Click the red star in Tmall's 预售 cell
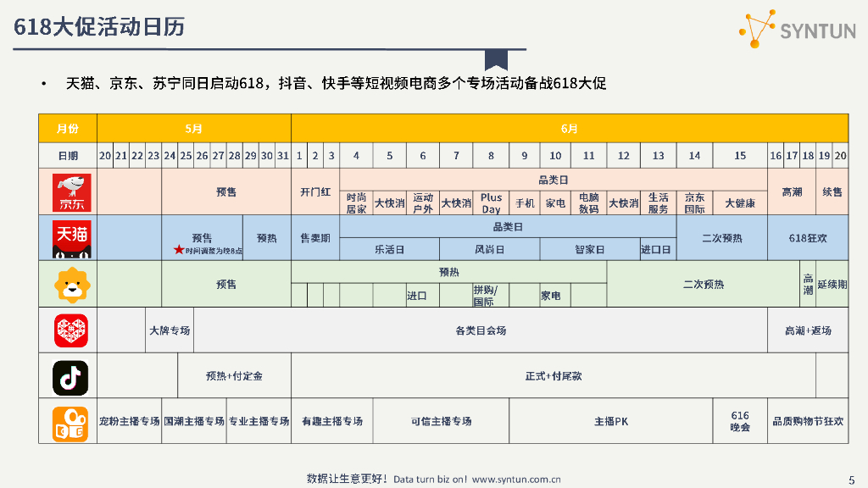868x488 pixels. [x=179, y=250]
